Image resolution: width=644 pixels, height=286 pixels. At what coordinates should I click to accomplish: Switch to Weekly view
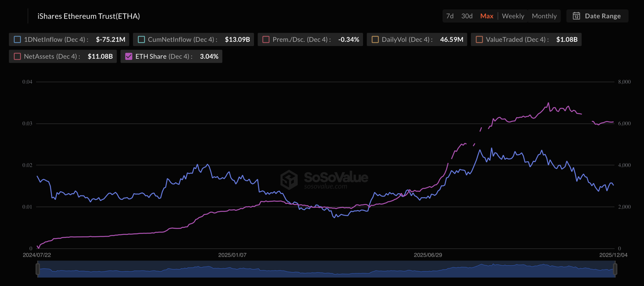(513, 16)
